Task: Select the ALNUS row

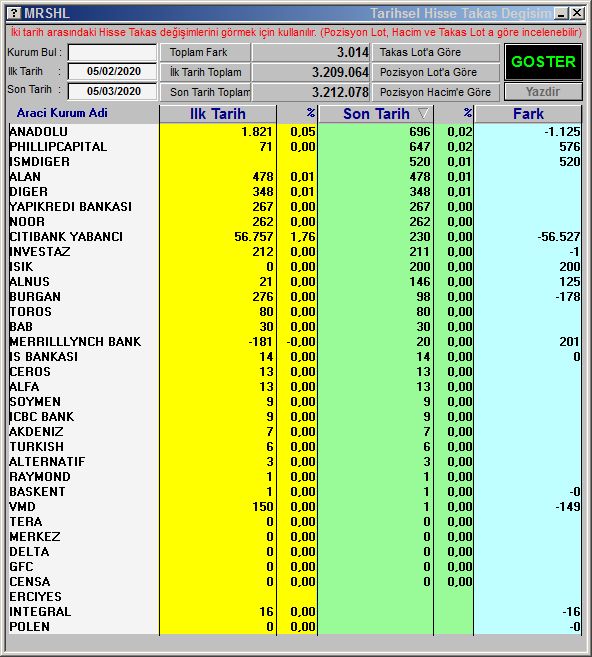Action: [295, 282]
